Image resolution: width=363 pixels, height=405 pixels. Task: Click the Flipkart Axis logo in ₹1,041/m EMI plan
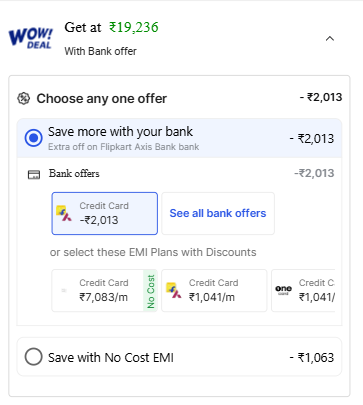(174, 290)
